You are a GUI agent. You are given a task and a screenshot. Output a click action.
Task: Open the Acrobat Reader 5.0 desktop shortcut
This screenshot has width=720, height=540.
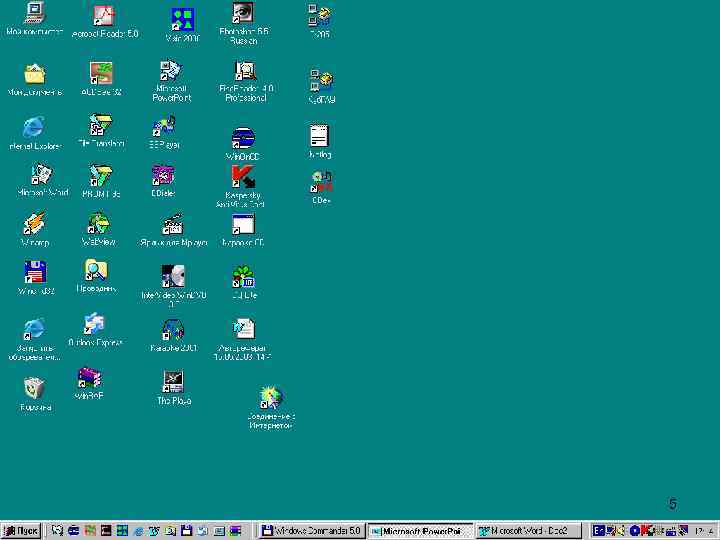(104, 17)
